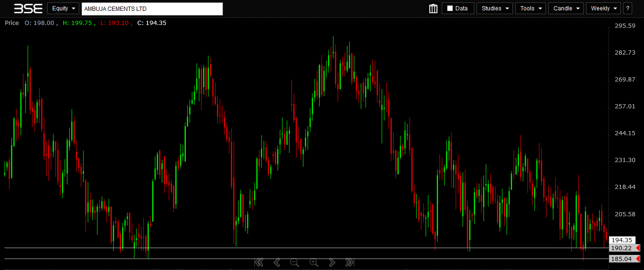Jump to the end of chart data
644x270 pixels.
(x=349, y=262)
